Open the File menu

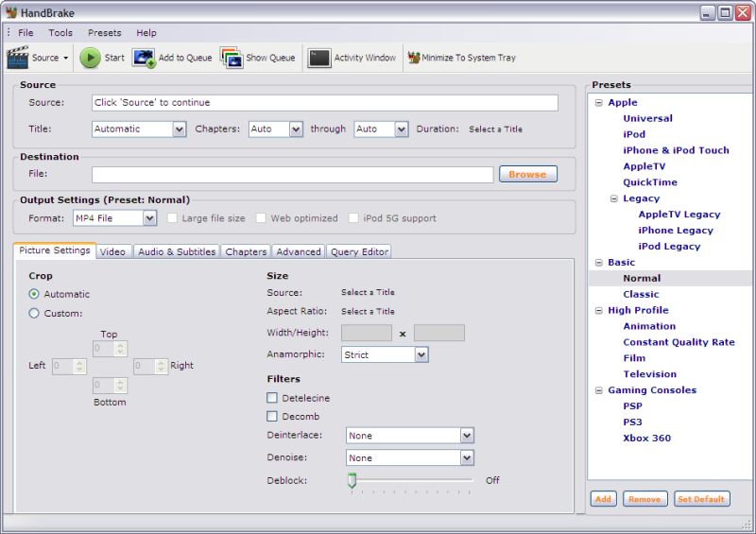(x=26, y=33)
